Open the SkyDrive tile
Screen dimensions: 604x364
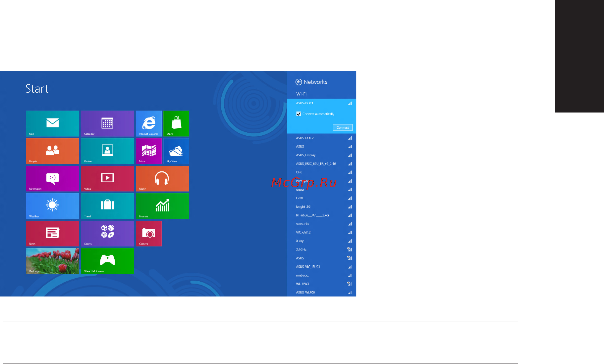point(176,151)
